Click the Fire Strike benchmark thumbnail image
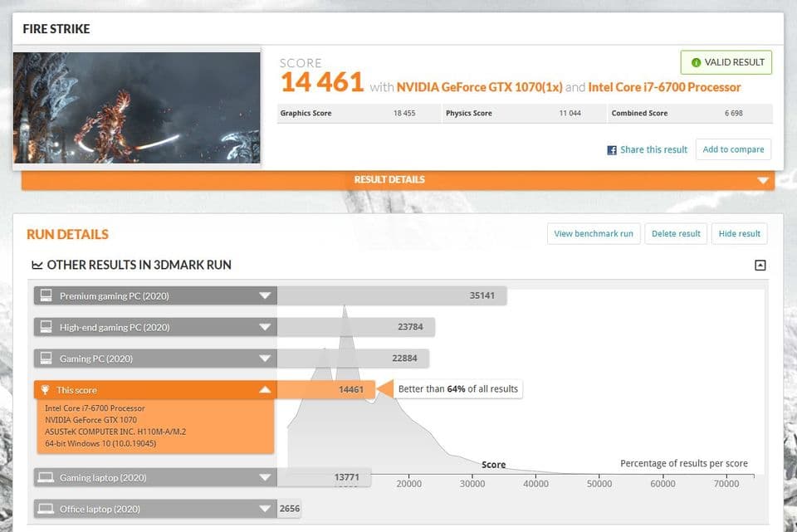This screenshot has width=797, height=532. pos(137,107)
